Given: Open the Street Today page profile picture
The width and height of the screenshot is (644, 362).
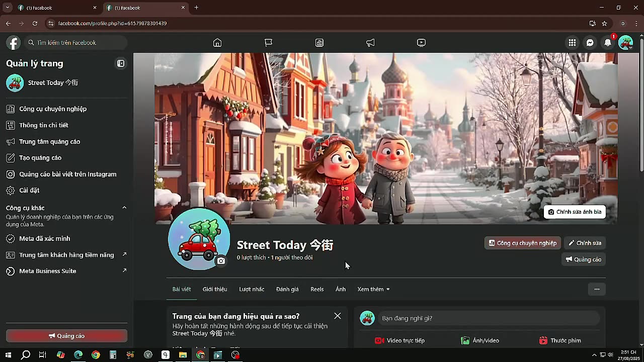Looking at the screenshot, I should [199, 239].
